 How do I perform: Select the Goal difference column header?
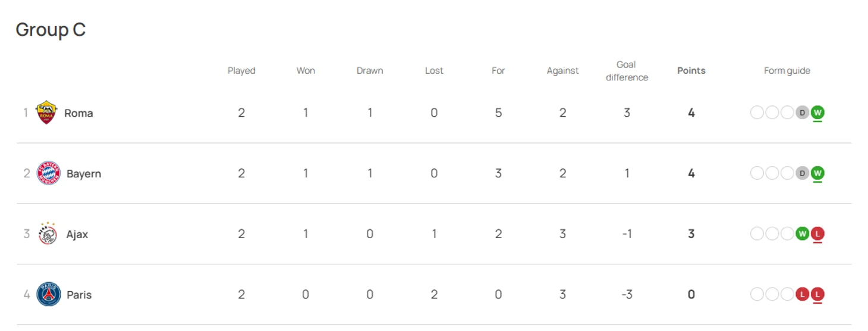click(627, 71)
